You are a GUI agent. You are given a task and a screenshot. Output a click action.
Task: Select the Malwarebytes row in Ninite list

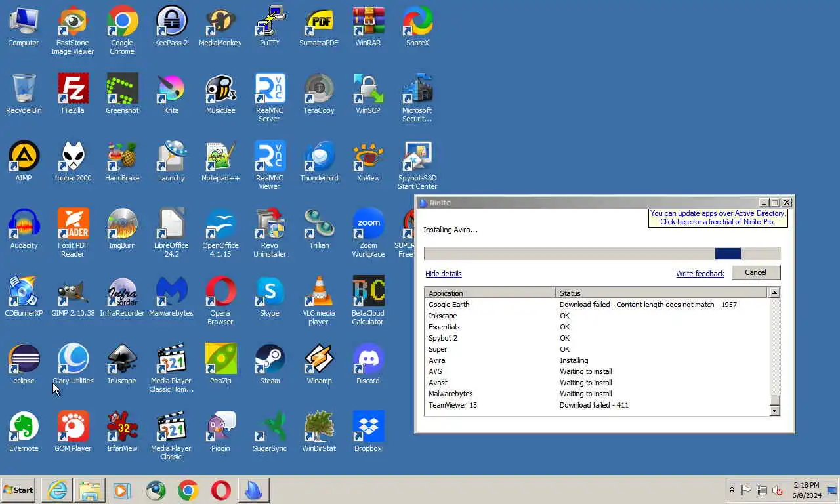[x=597, y=394]
